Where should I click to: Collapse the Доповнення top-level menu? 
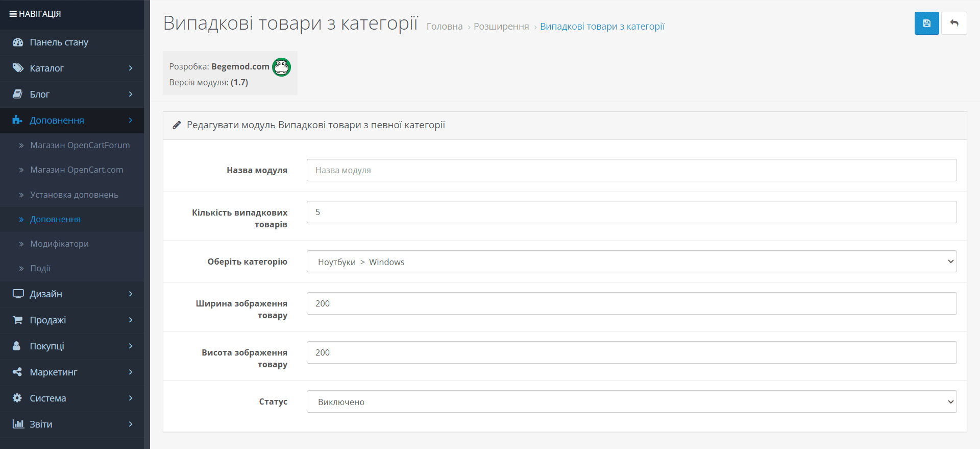coord(72,120)
